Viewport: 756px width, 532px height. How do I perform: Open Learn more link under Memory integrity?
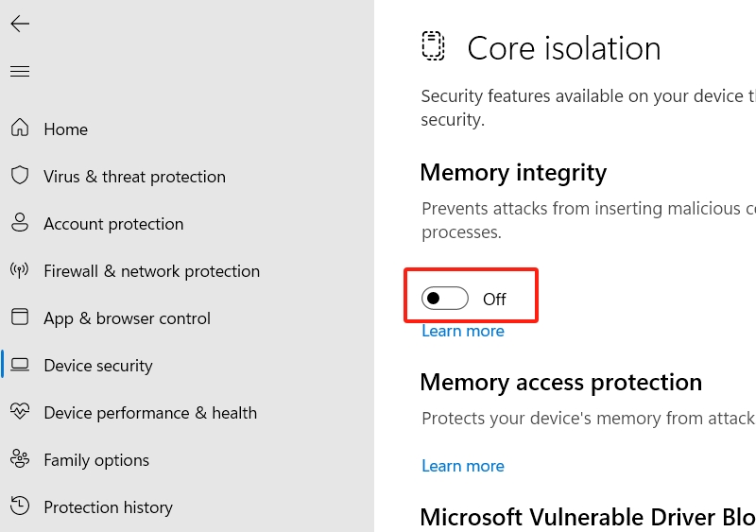click(x=463, y=332)
